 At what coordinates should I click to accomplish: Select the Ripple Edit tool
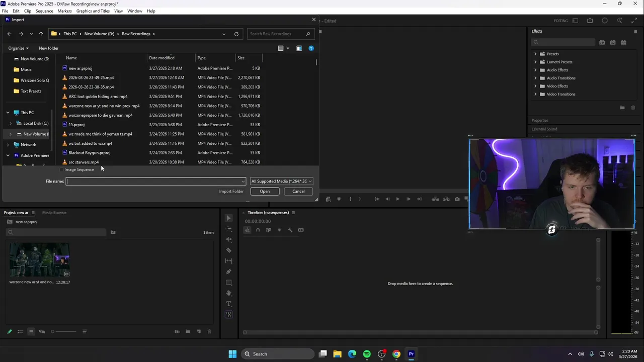tap(229, 239)
